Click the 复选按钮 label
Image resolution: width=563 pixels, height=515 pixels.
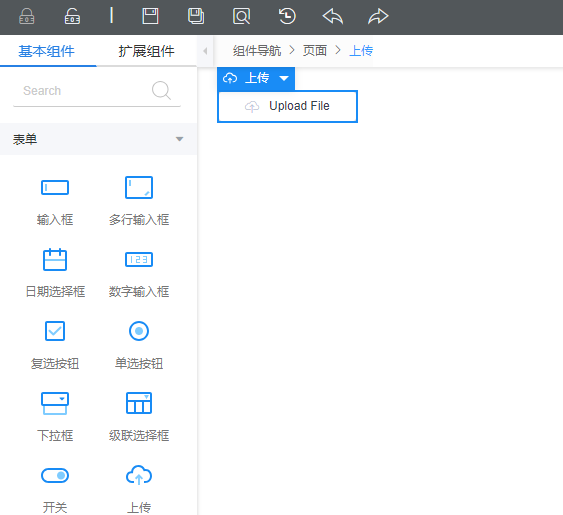pyautogui.click(x=55, y=363)
